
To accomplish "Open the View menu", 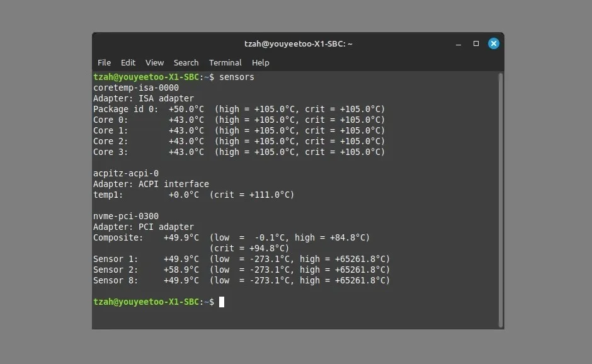I will (x=154, y=62).
